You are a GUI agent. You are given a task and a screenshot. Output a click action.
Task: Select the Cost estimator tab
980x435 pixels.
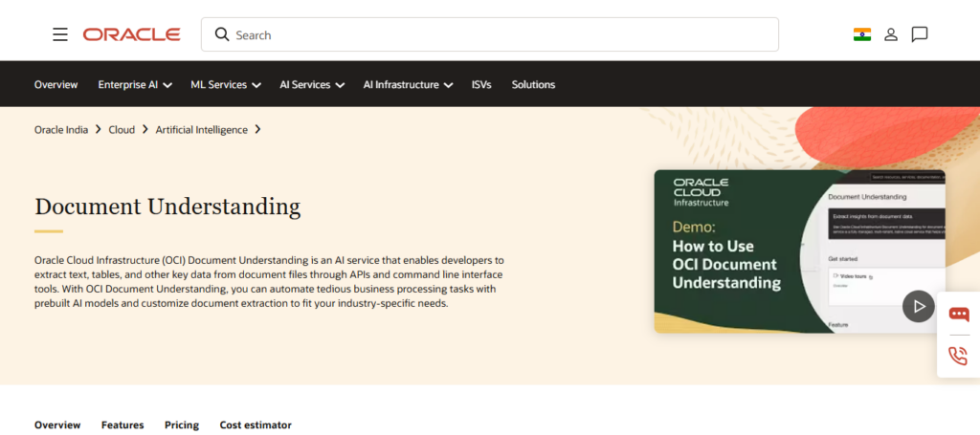(256, 425)
